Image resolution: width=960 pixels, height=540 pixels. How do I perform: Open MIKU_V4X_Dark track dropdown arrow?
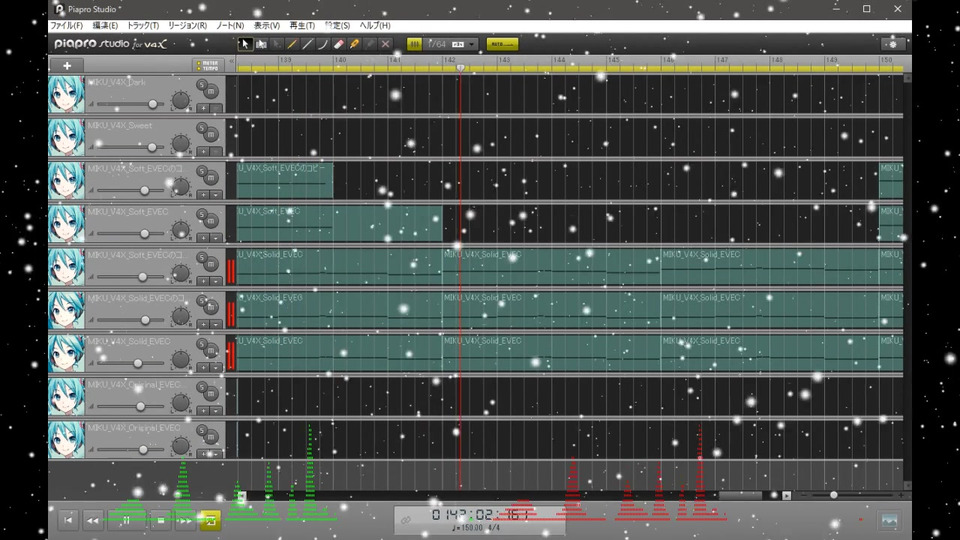pyautogui.click(x=216, y=108)
